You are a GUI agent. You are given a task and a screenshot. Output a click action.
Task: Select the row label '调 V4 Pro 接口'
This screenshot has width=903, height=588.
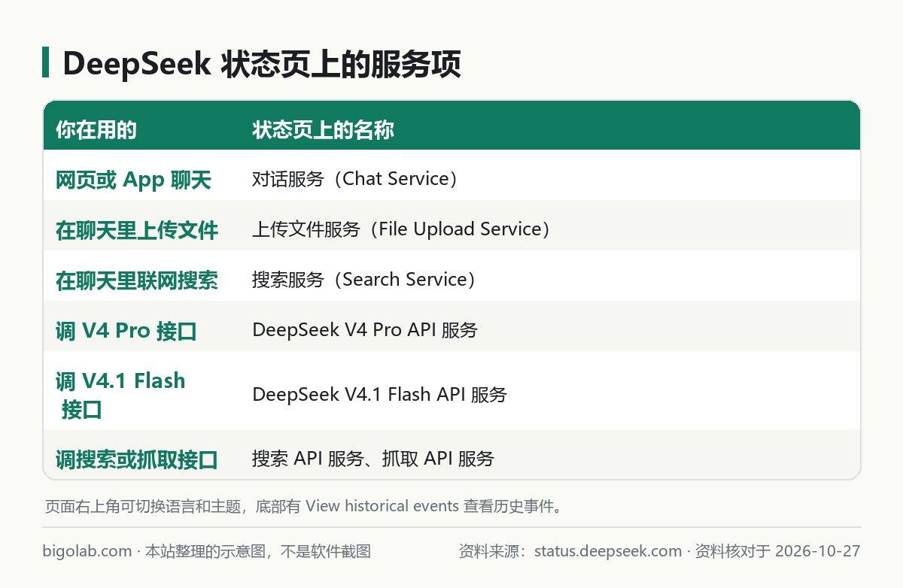[126, 331]
